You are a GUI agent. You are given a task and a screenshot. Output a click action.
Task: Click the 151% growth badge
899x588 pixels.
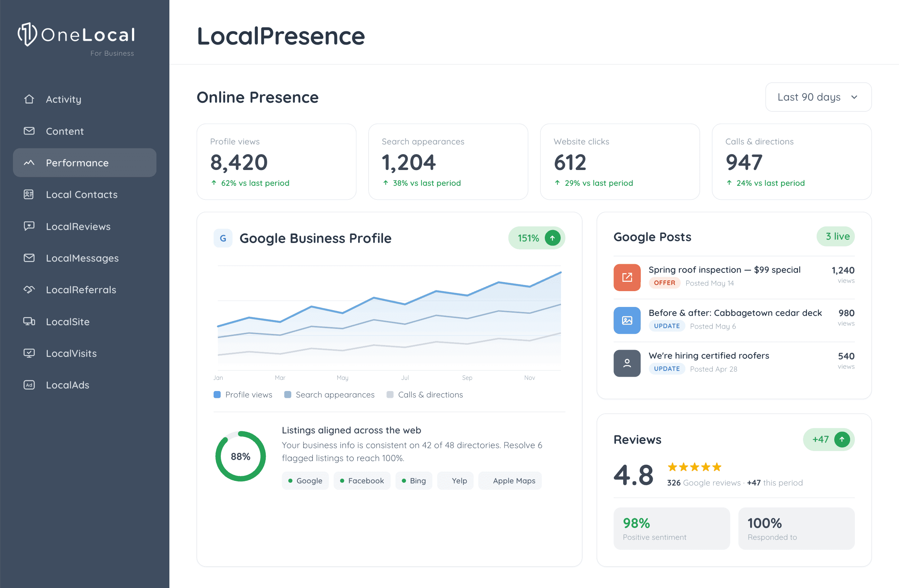pyautogui.click(x=537, y=238)
